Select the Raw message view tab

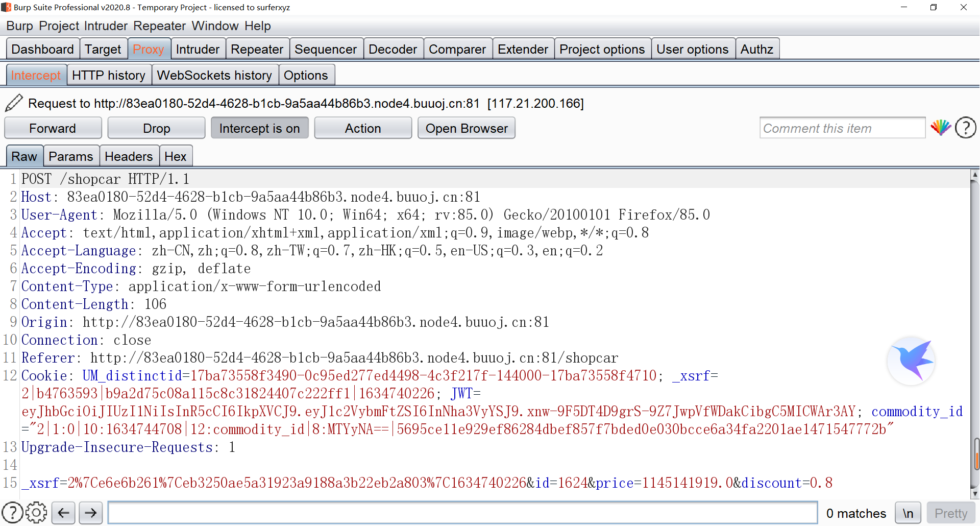coord(24,156)
